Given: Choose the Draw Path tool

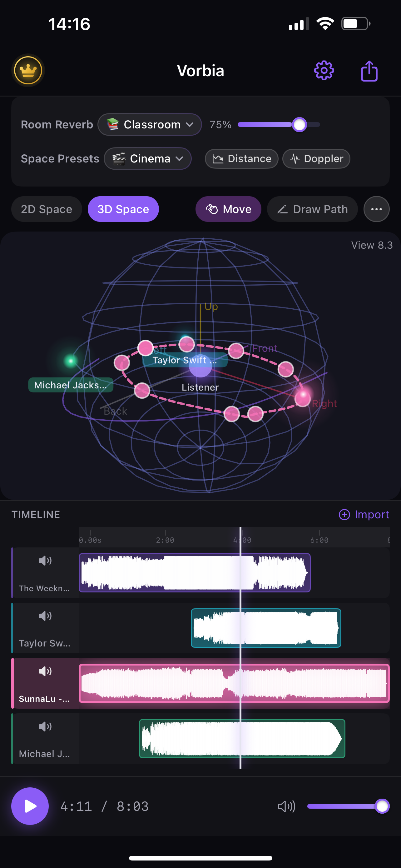Looking at the screenshot, I should (x=312, y=209).
